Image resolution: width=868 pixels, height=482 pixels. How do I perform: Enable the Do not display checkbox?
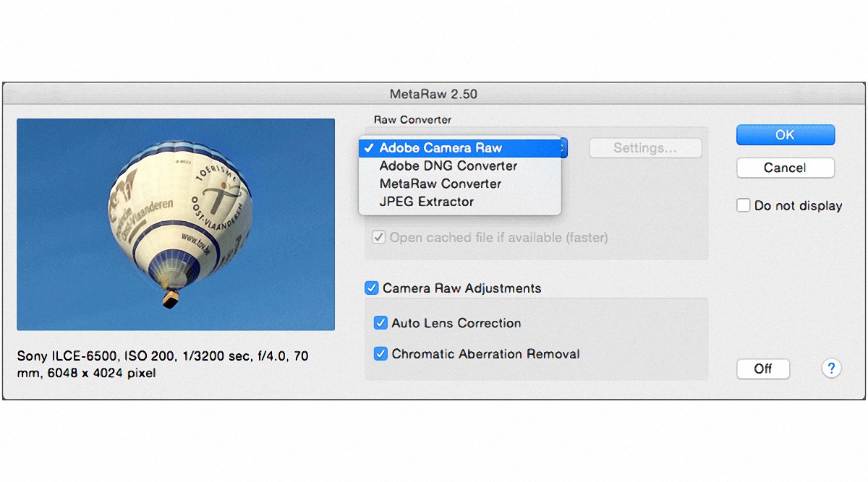click(x=744, y=206)
